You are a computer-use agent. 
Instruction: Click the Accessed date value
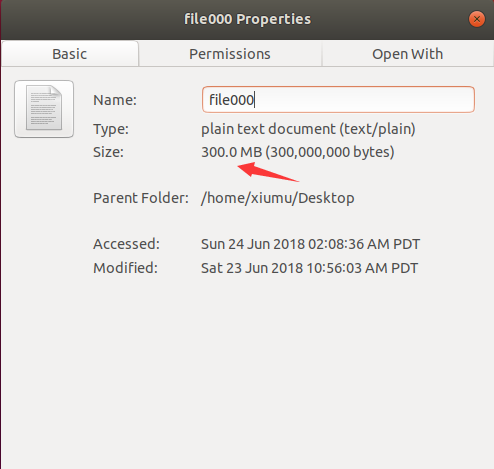point(310,244)
